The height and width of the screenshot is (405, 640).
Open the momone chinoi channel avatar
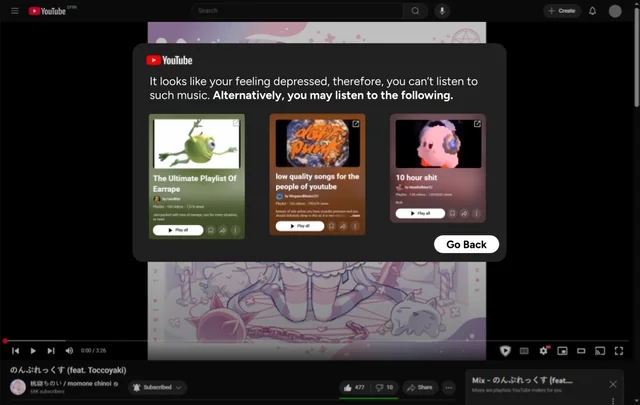(x=18, y=387)
